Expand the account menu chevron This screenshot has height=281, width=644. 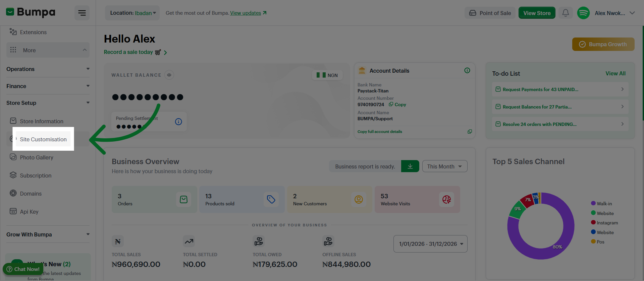(x=632, y=13)
